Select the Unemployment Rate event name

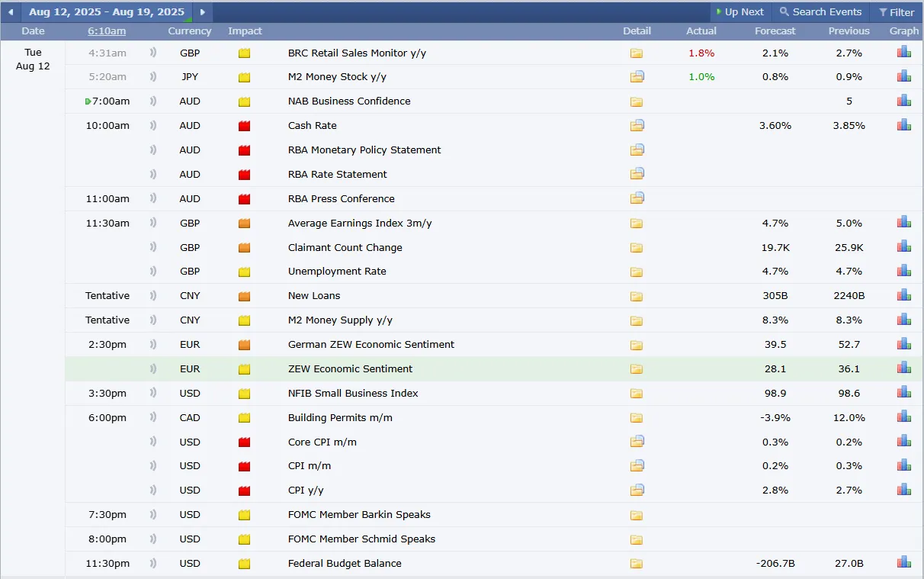tap(337, 272)
